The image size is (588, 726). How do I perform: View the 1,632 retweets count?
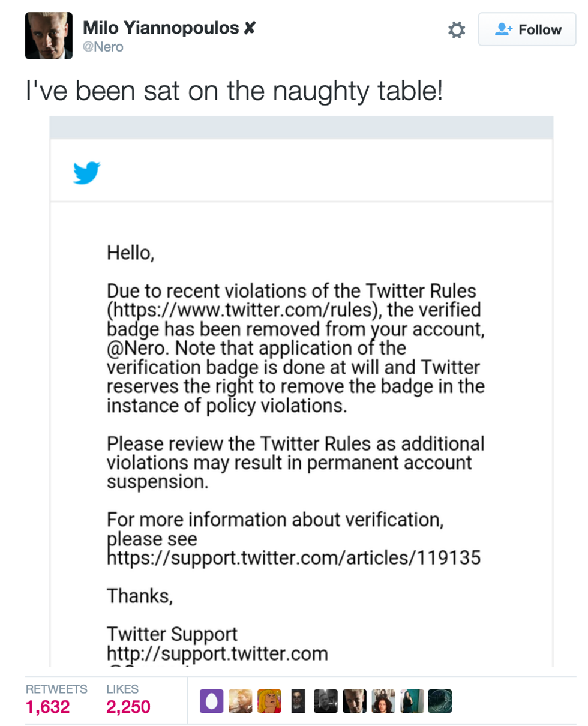coord(48,707)
